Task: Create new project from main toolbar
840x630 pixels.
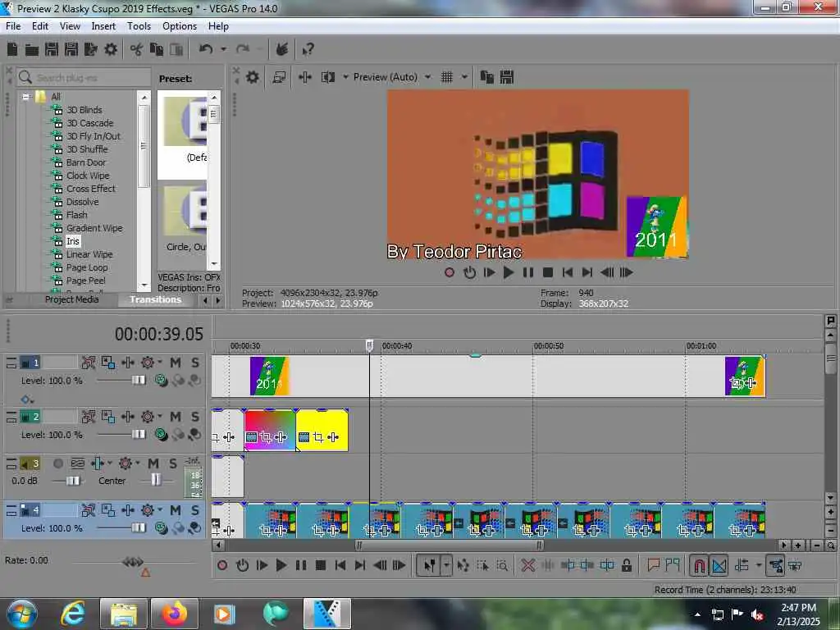Action: (x=12, y=49)
